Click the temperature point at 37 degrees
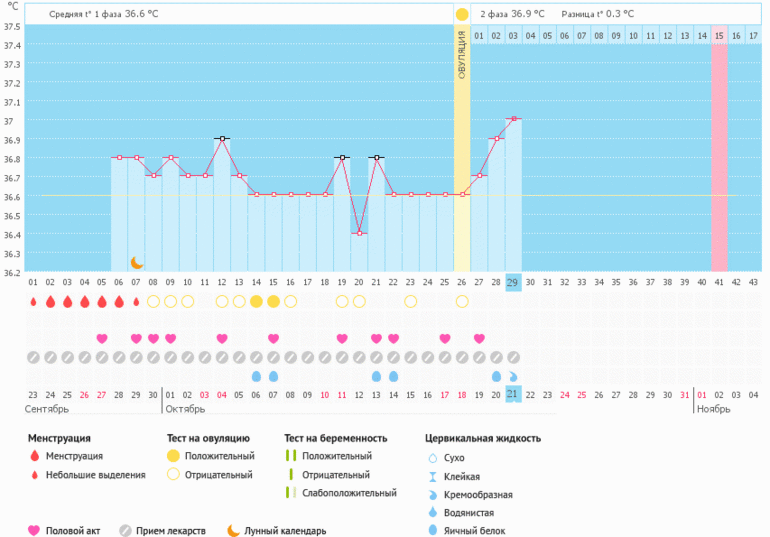Screen dimensions: 770x537 click(x=513, y=119)
